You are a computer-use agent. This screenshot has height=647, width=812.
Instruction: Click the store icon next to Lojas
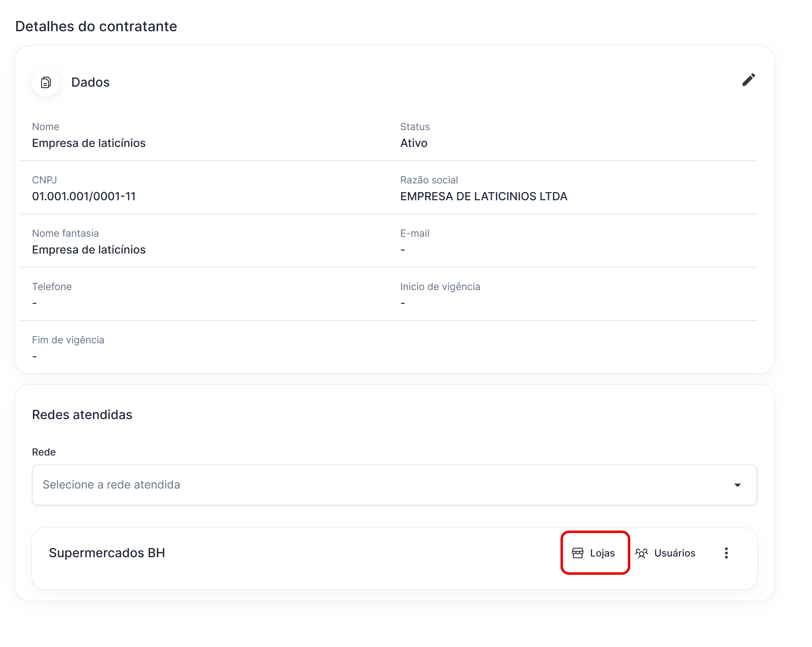[x=577, y=553]
